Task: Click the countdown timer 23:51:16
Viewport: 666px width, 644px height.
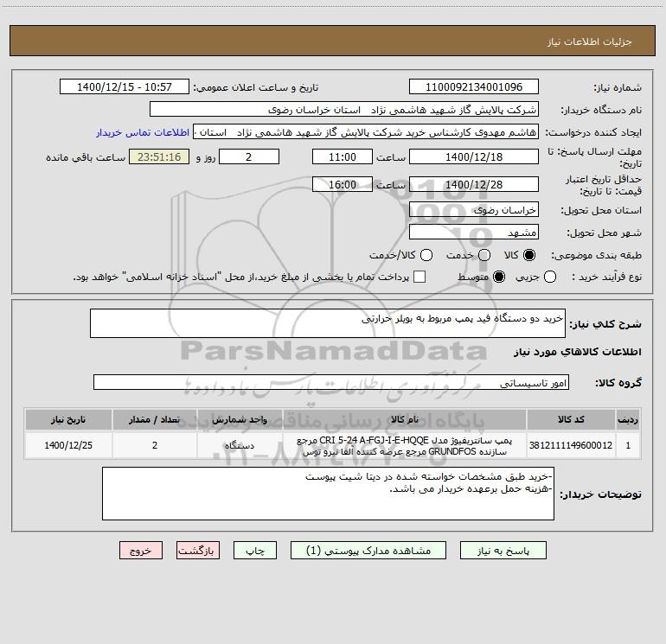Action: [159, 156]
